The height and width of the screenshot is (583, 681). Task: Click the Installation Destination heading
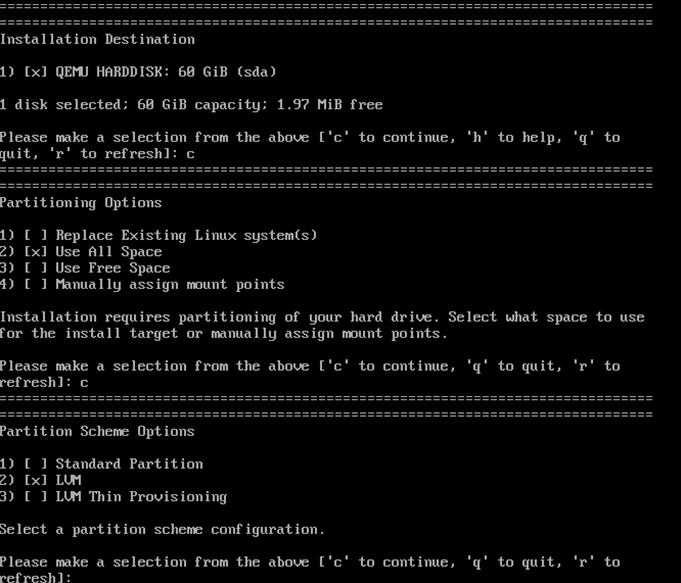[97, 39]
